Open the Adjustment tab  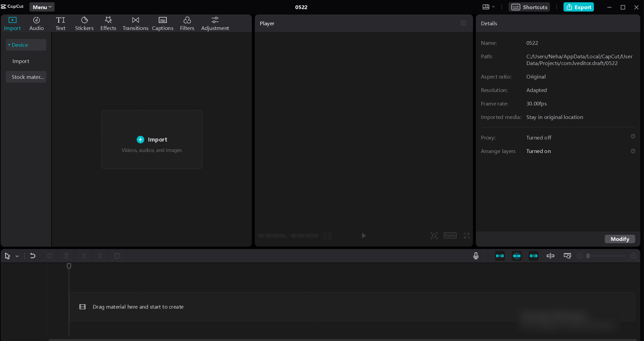(x=215, y=24)
